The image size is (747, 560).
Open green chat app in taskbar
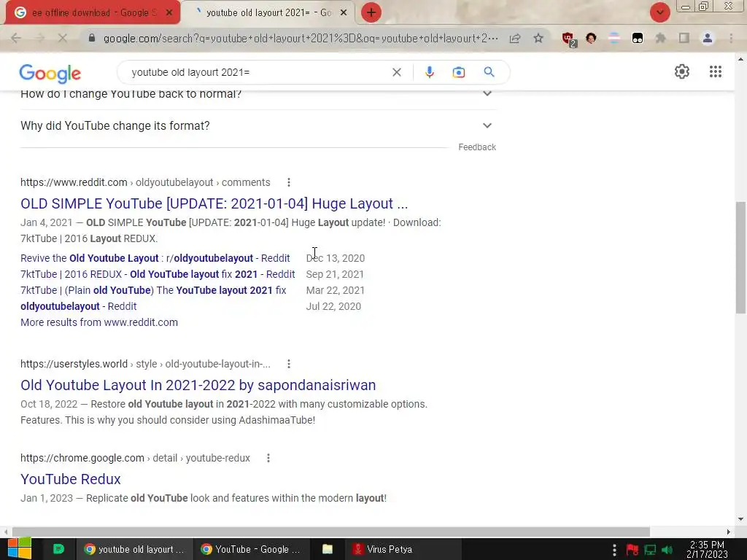(x=58, y=549)
